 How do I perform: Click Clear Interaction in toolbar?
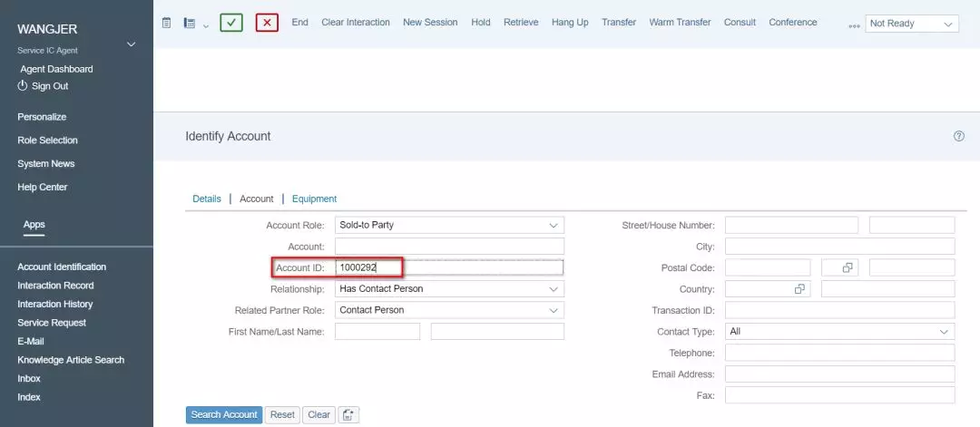click(356, 23)
